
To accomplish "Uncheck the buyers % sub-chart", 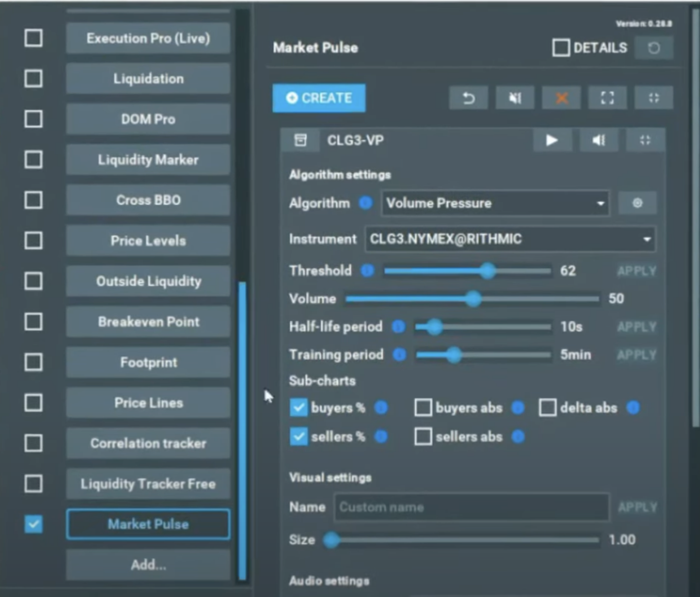I will pos(299,408).
